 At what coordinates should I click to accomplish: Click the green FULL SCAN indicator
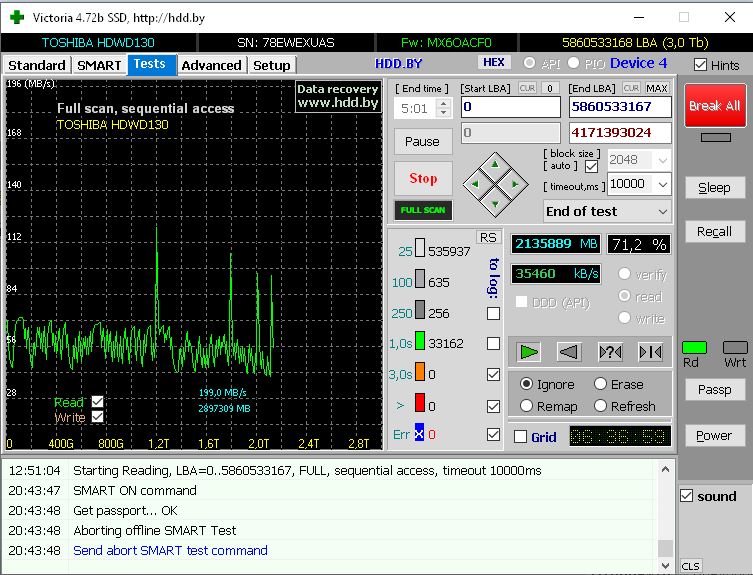(x=423, y=211)
